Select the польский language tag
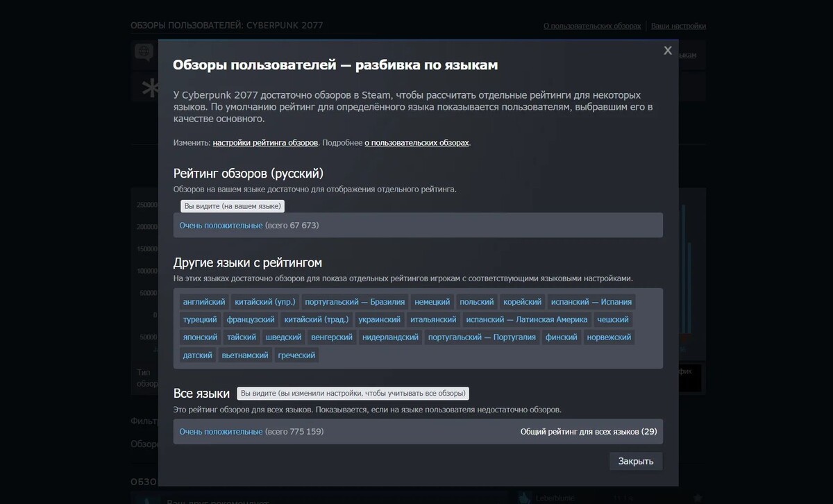Screen dimensions: 833x504 click(x=477, y=302)
